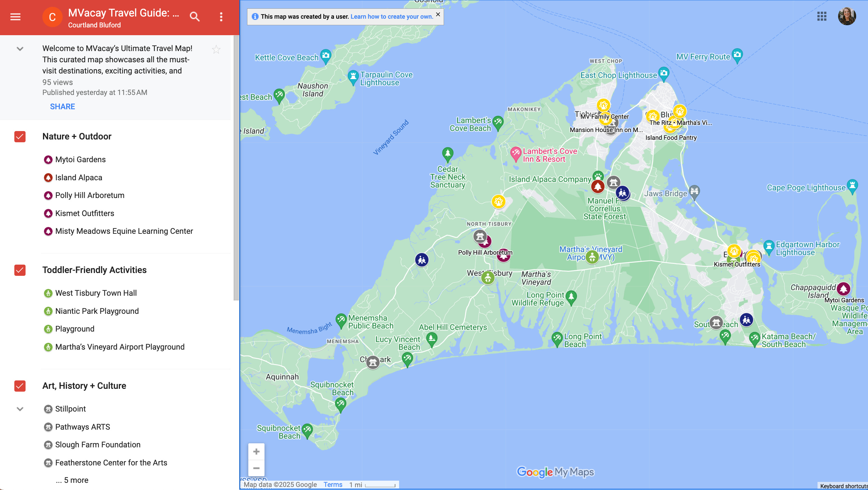Zoom out on the map

pos(256,468)
